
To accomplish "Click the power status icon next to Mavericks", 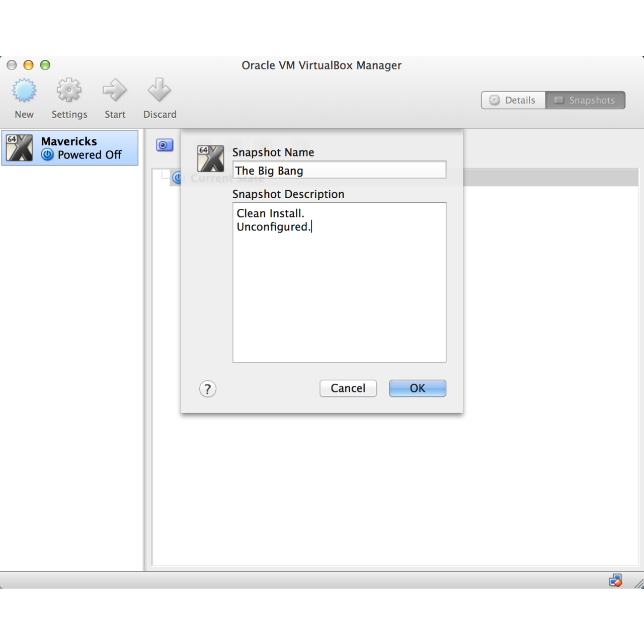I will click(47, 155).
